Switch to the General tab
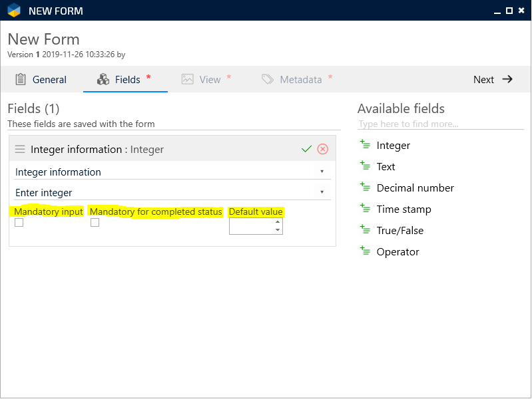 pyautogui.click(x=41, y=79)
